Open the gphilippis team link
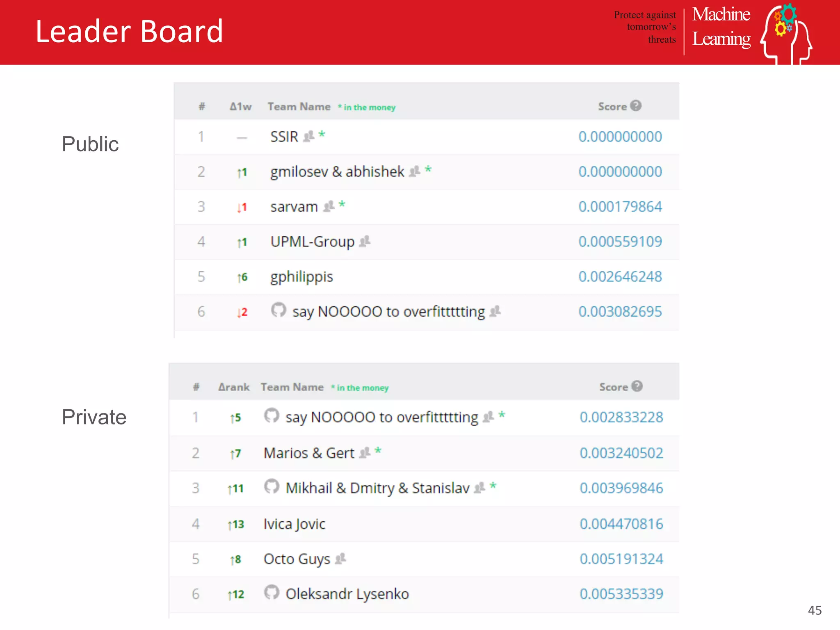The height and width of the screenshot is (630, 840). pyautogui.click(x=301, y=277)
